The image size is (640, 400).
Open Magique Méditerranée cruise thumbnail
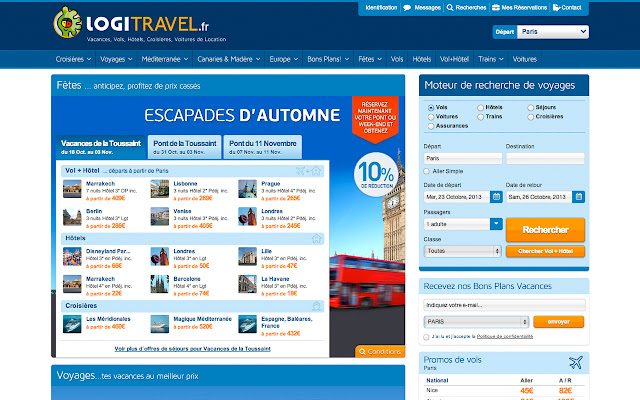click(160, 324)
